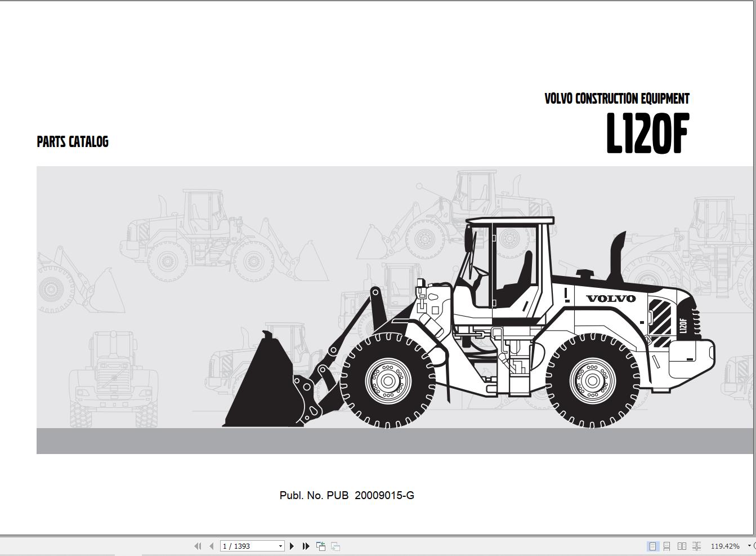
Task: Open the zoom level dropdown arrow
Action: coord(749,546)
